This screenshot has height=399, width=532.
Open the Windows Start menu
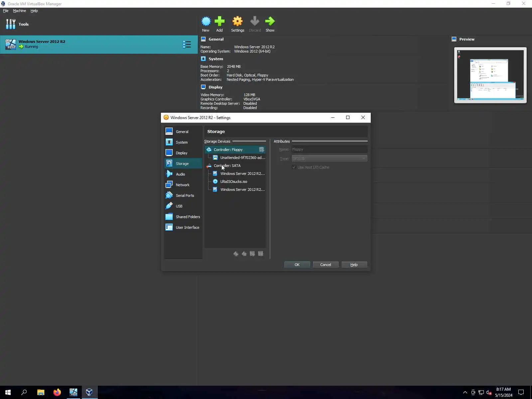pyautogui.click(x=8, y=392)
